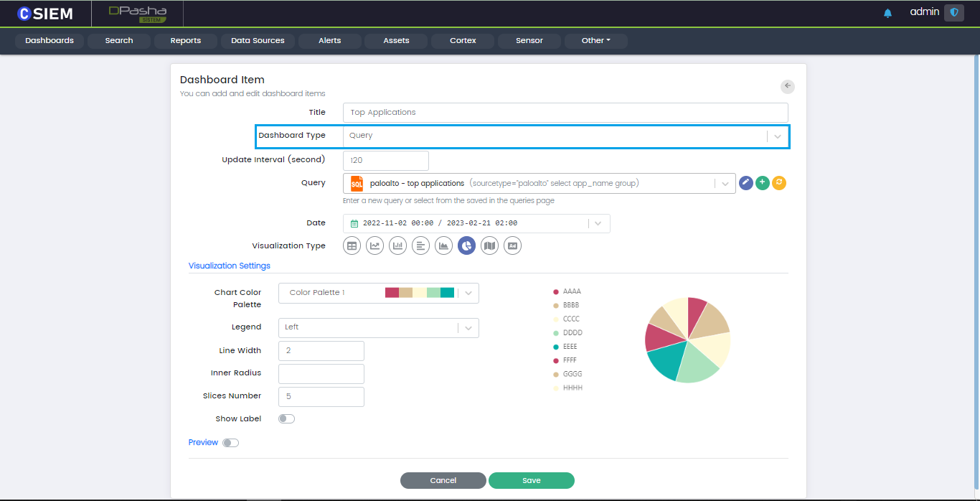
Task: Expand the Dashboard Type dropdown
Action: [778, 136]
